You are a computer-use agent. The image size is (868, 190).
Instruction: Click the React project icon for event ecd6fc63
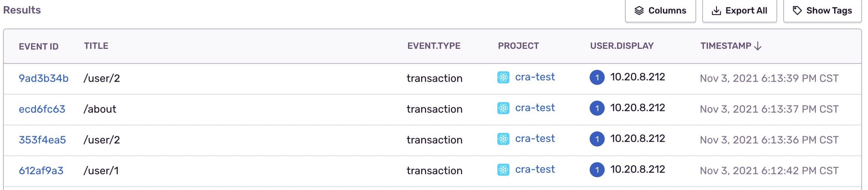click(x=503, y=108)
